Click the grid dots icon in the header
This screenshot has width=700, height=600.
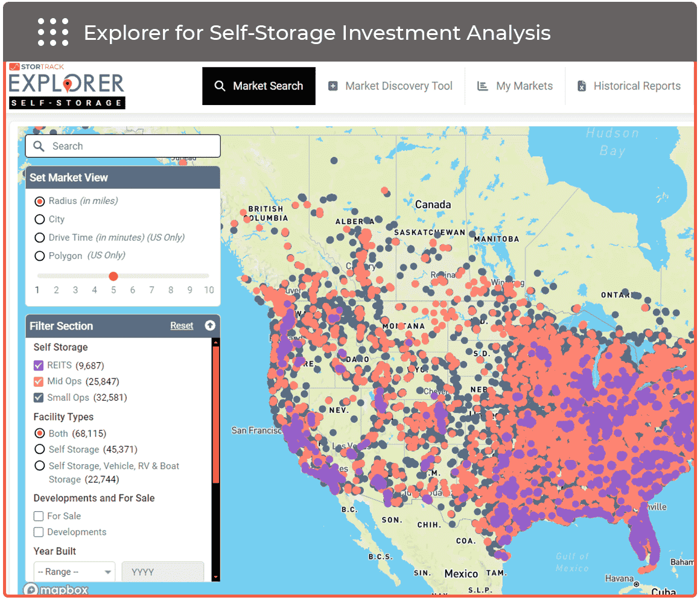(x=53, y=31)
